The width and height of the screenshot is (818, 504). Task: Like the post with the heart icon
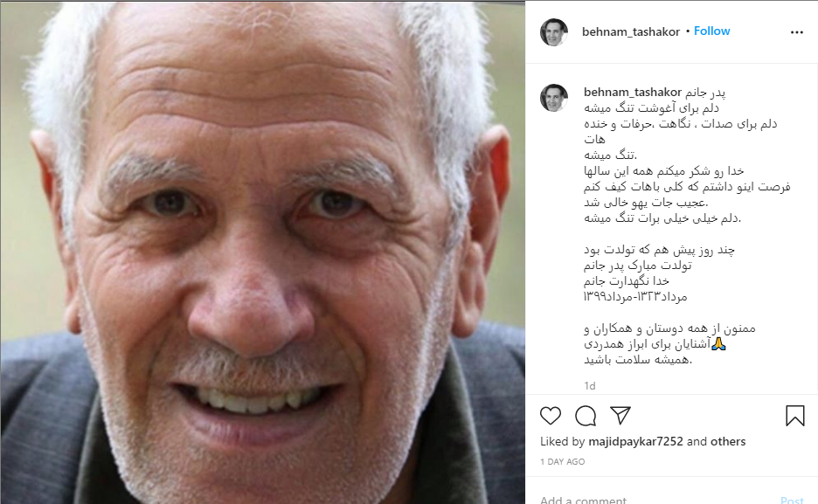pos(551,416)
